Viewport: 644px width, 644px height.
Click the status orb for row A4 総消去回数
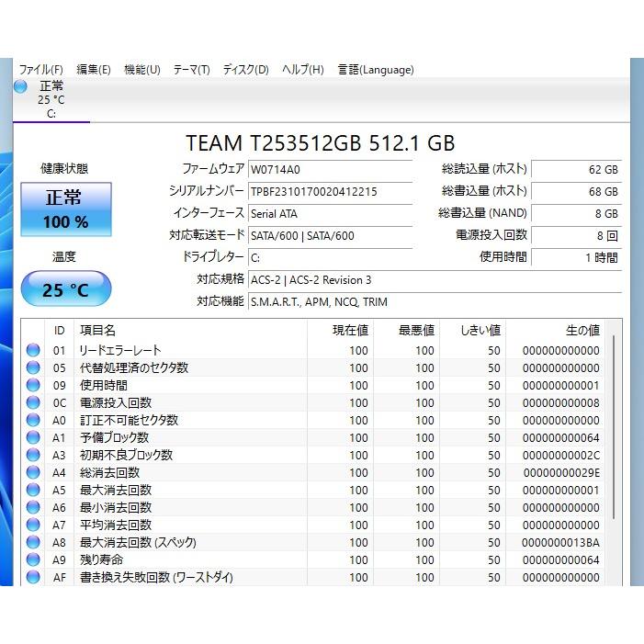click(x=33, y=472)
